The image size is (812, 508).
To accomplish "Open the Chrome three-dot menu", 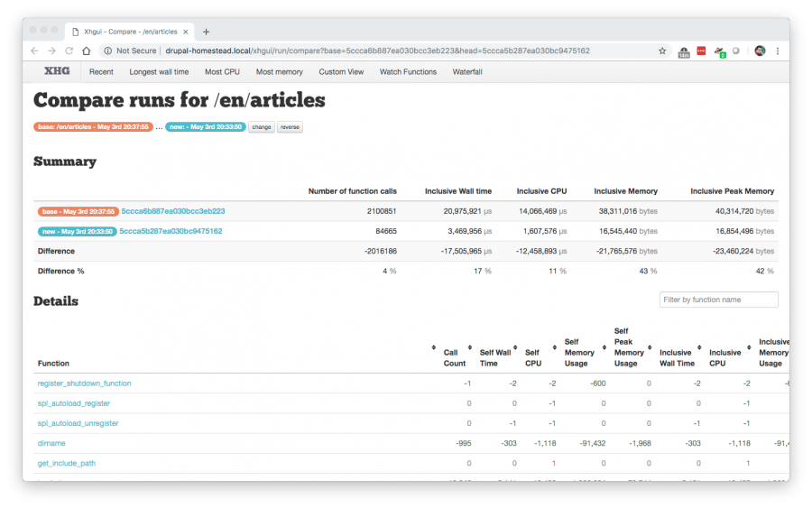I will [778, 51].
